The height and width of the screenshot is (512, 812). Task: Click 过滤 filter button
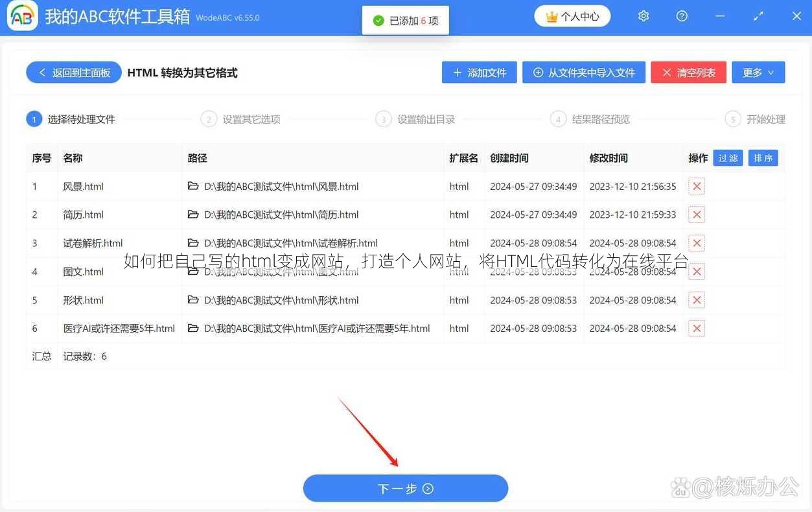click(x=728, y=158)
